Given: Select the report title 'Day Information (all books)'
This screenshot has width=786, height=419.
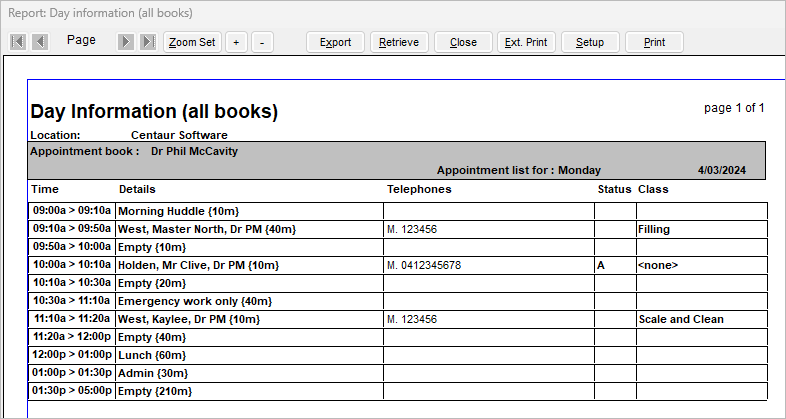Looking at the screenshot, I should tap(154, 111).
